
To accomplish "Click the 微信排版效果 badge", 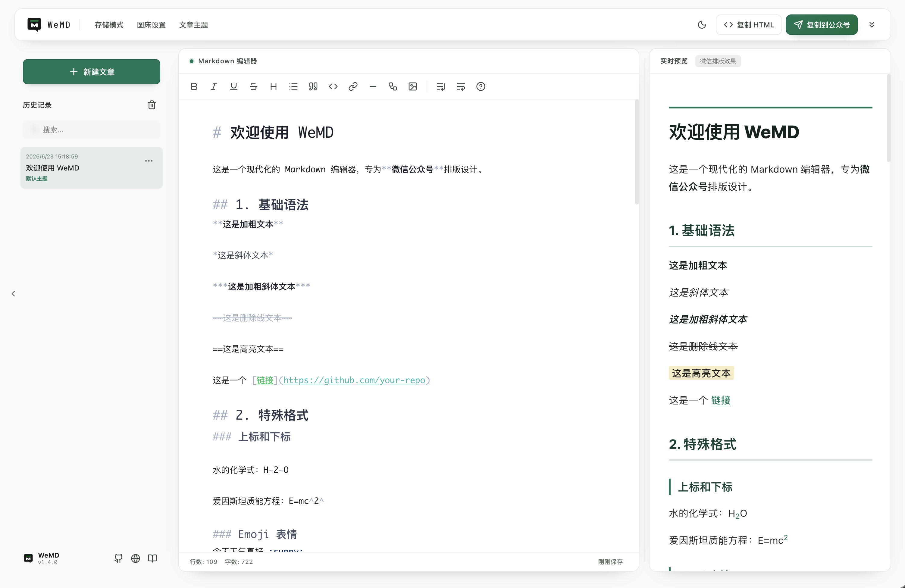I will (718, 61).
